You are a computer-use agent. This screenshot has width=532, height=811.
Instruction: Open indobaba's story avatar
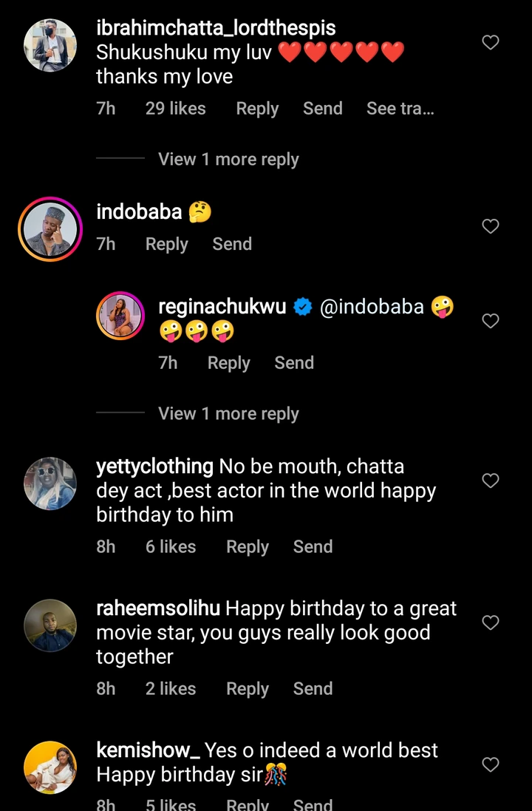tap(50, 229)
